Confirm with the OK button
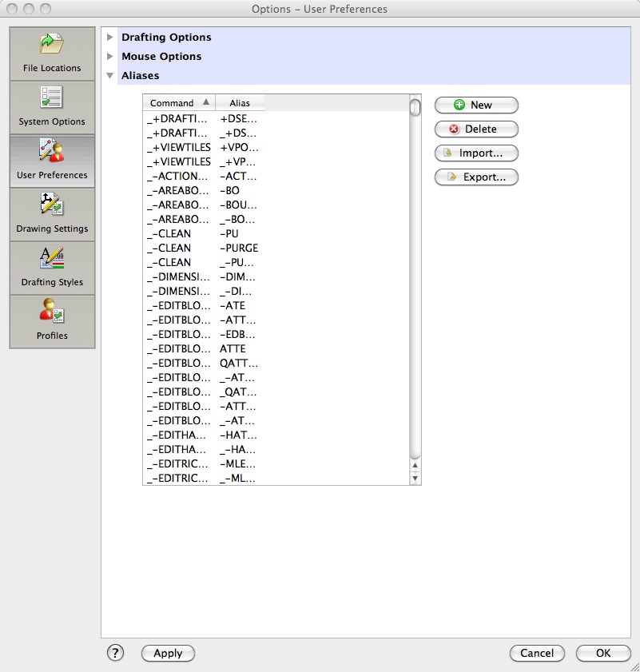This screenshot has width=640, height=672. (603, 653)
